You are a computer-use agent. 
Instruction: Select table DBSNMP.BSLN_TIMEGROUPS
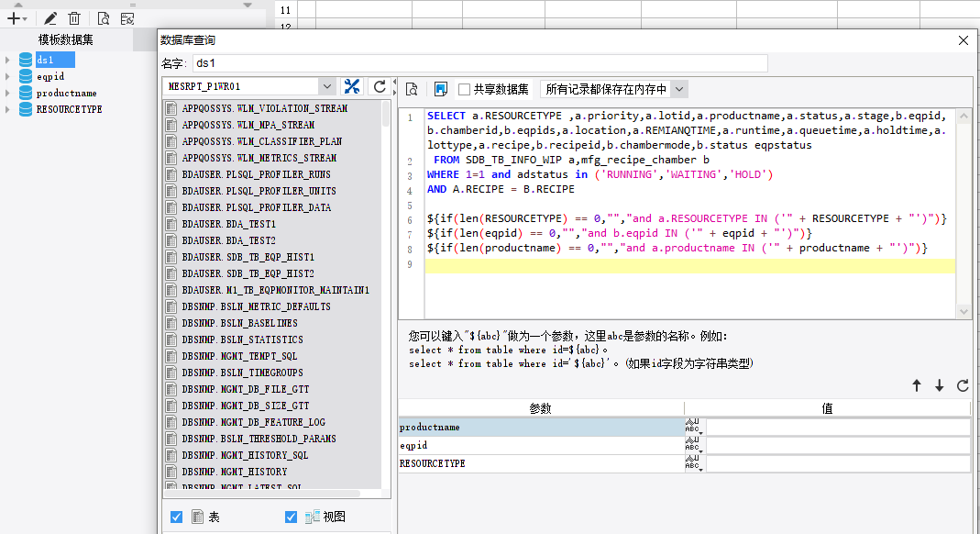pos(243,373)
